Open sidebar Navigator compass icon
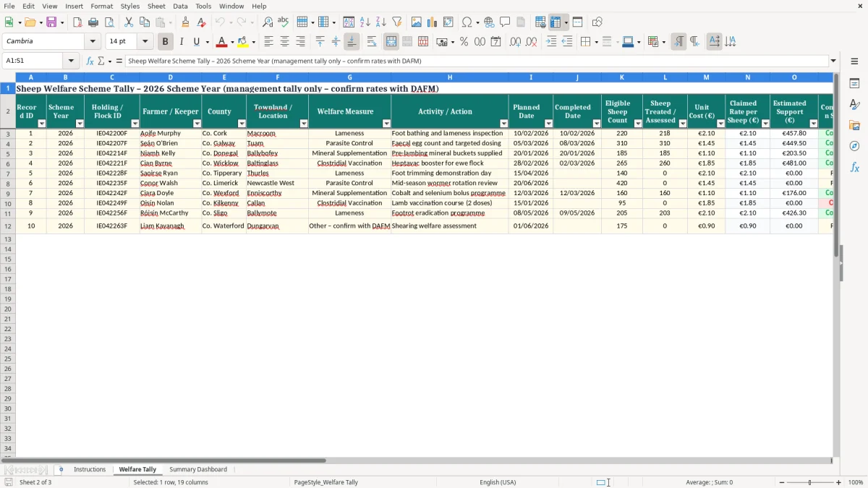The height and width of the screenshot is (488, 868). pyautogui.click(x=854, y=146)
